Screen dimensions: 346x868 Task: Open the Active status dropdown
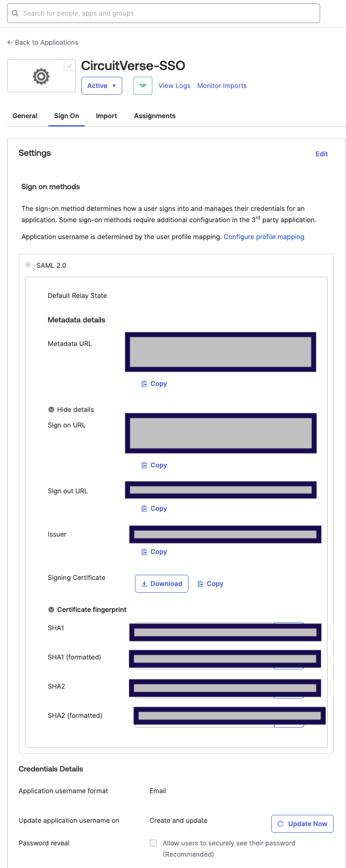pyautogui.click(x=102, y=86)
